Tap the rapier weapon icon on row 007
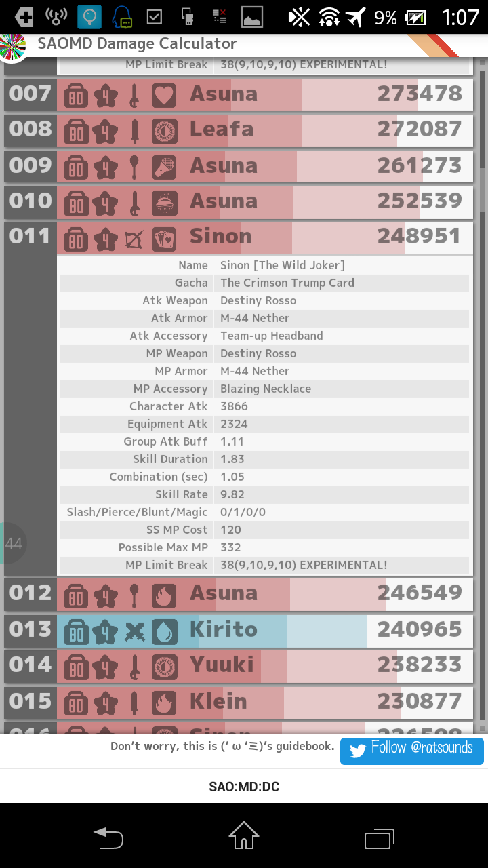The width and height of the screenshot is (488, 868). click(x=135, y=94)
